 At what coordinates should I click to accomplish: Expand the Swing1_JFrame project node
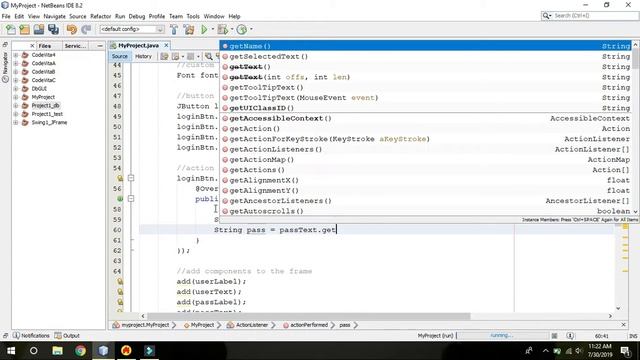(16, 122)
